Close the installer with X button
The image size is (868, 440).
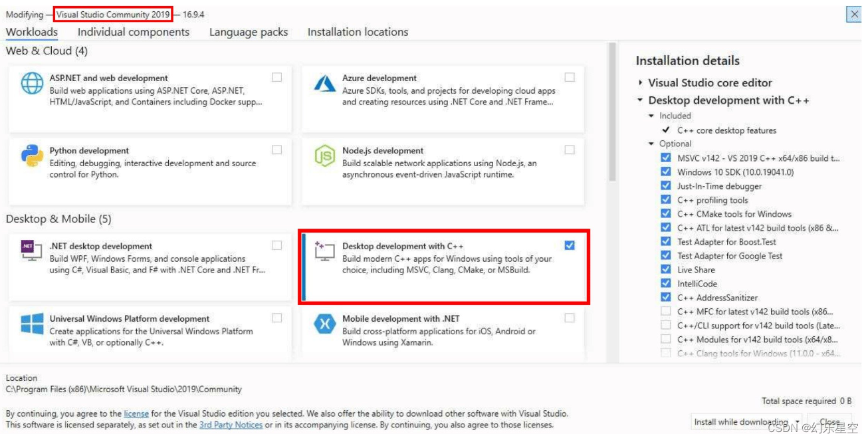(x=854, y=15)
